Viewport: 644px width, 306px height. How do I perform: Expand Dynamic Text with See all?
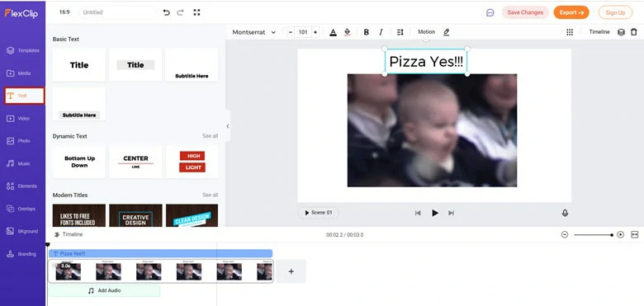point(210,136)
